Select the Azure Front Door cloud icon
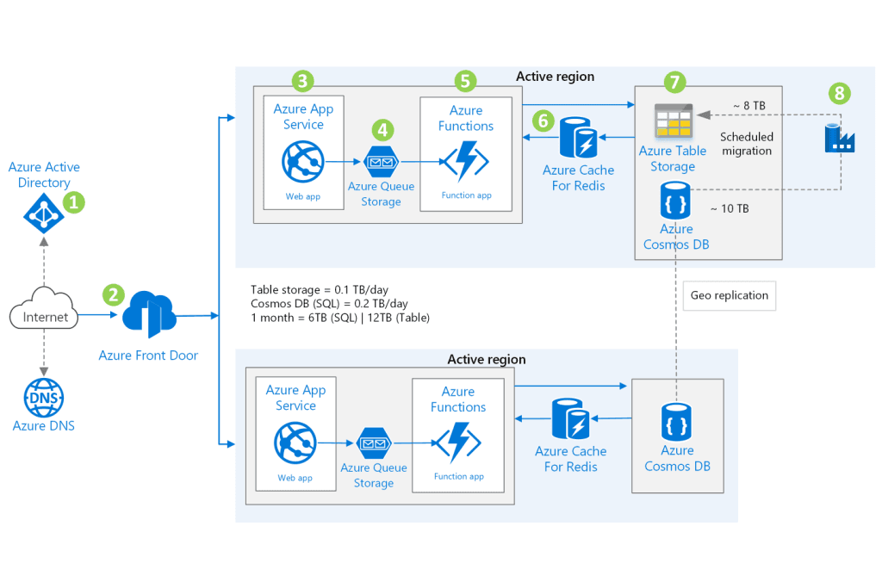 click(x=149, y=314)
